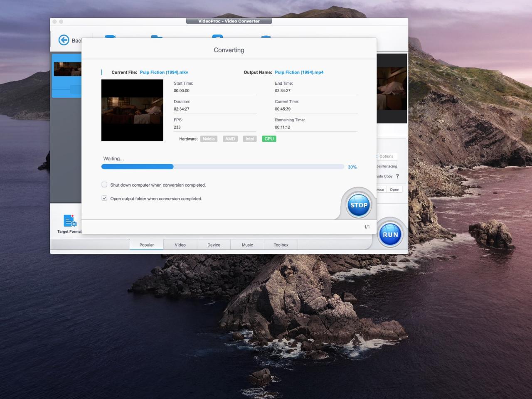Viewport: 532px width, 399px height.
Task: Click the conversion progress bar
Action: tap(223, 167)
